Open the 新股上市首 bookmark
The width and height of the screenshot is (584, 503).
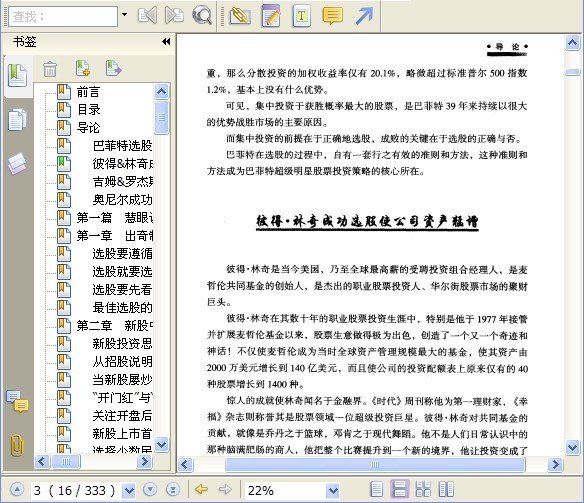(x=123, y=433)
